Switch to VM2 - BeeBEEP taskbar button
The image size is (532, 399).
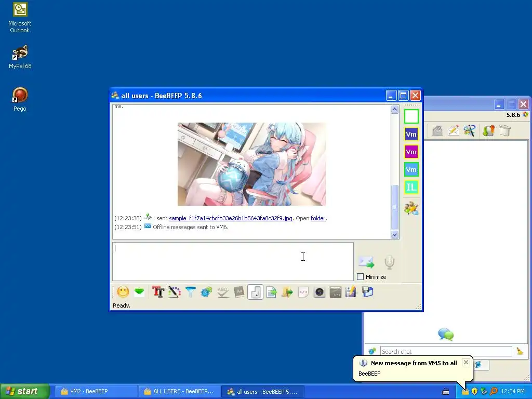(95, 391)
